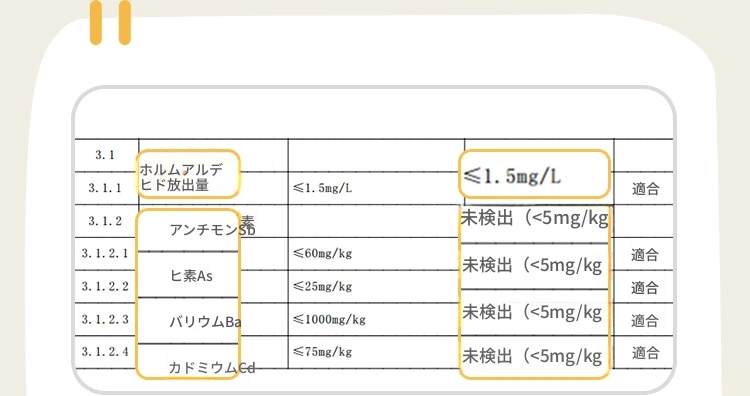Click row number 3.1.2 cell
Viewport: 750px width, 396px height.
[x=105, y=221]
